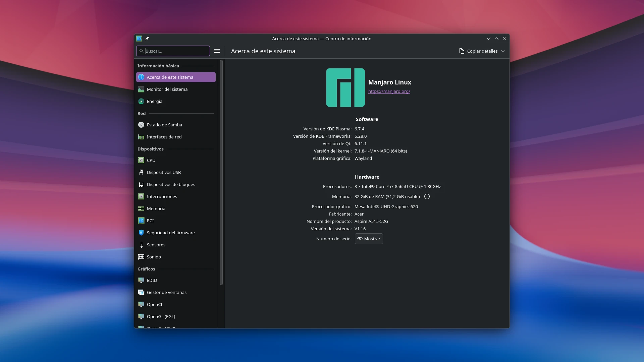Click the KDE Plasma version '6.7.4'

[x=359, y=129]
